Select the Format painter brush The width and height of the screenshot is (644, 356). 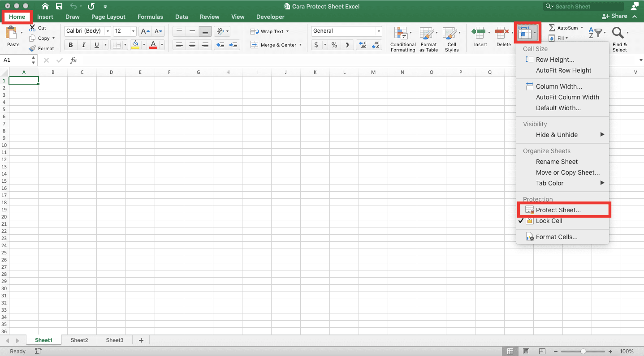point(32,48)
